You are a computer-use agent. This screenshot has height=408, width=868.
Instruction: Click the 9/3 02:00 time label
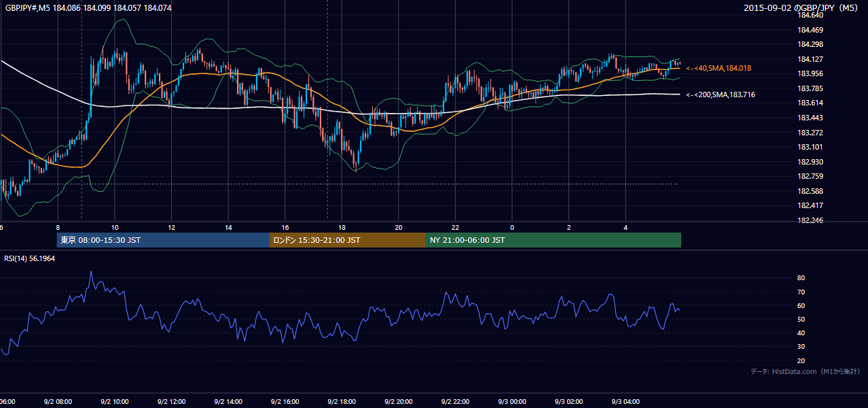[x=568, y=401]
